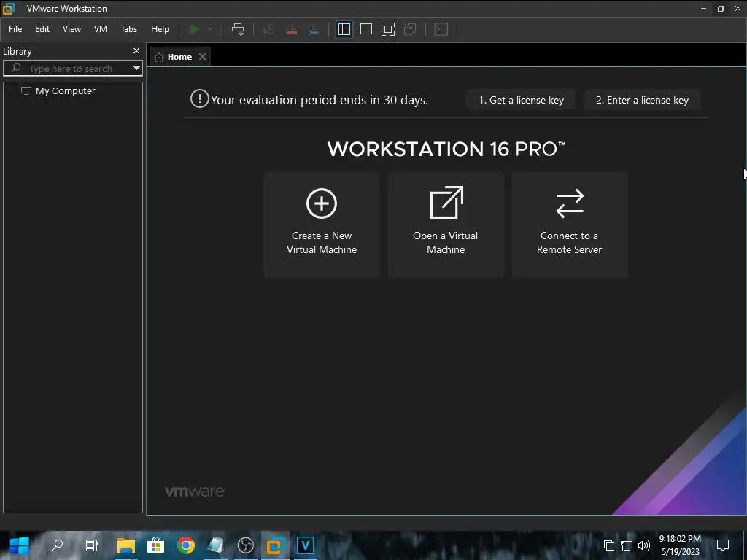Click the taskbar search magnifier icon
The height and width of the screenshot is (560, 747).
click(57, 545)
